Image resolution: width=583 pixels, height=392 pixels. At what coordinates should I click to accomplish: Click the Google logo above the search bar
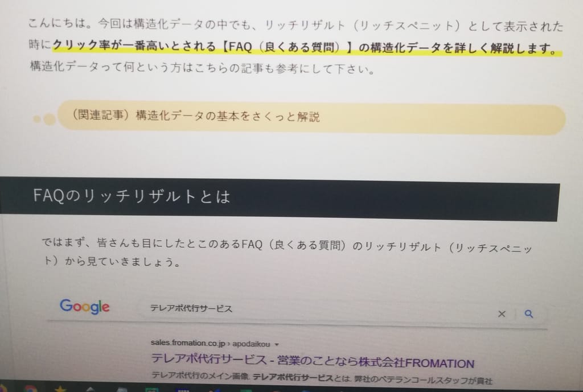pos(84,307)
